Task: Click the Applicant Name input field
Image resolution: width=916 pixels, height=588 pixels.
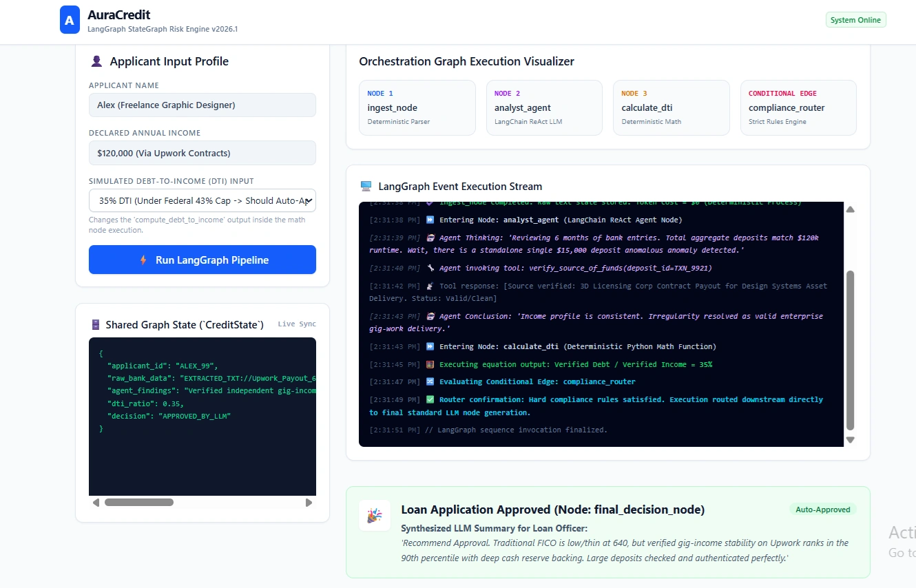Action: 202,105
